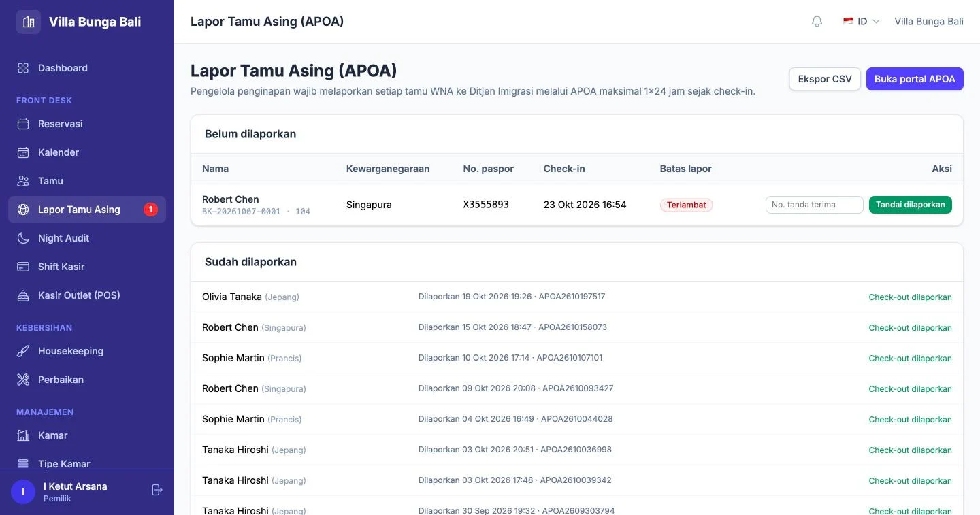Click the Sudah dilaporkan section heading
This screenshot has height=515, width=980.
click(250, 262)
